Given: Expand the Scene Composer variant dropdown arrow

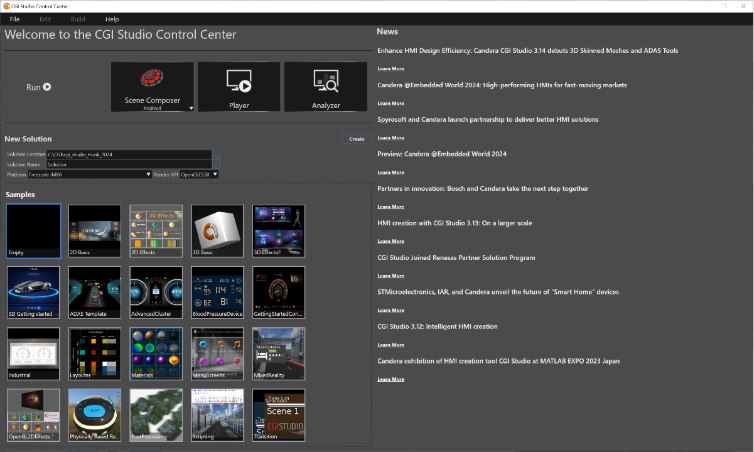Looking at the screenshot, I should (x=191, y=108).
